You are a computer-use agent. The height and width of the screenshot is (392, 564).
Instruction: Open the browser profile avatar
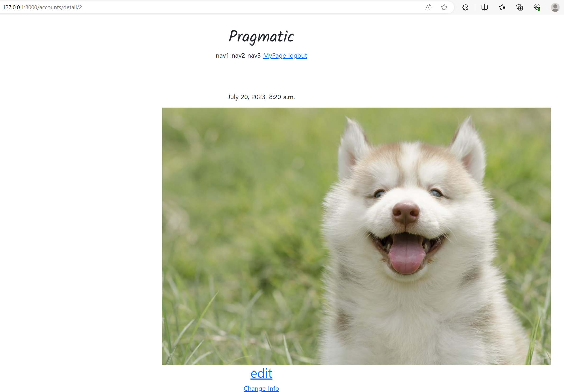(x=555, y=7)
